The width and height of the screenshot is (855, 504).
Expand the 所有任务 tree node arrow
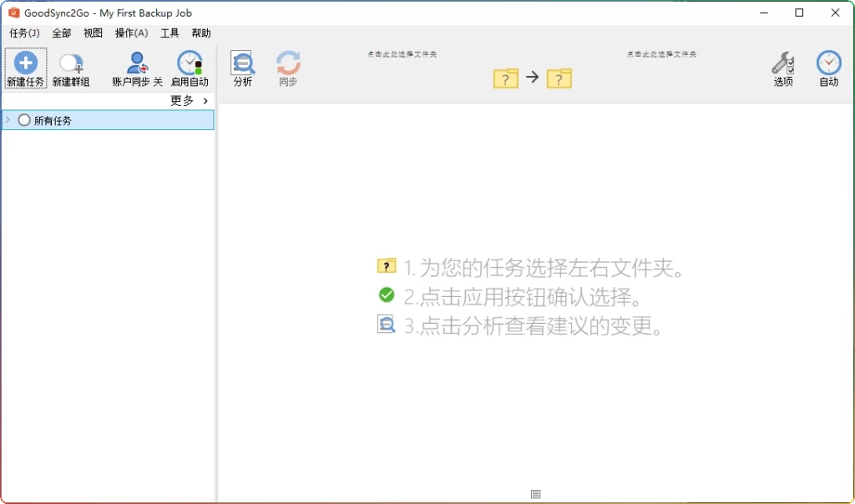(x=8, y=120)
